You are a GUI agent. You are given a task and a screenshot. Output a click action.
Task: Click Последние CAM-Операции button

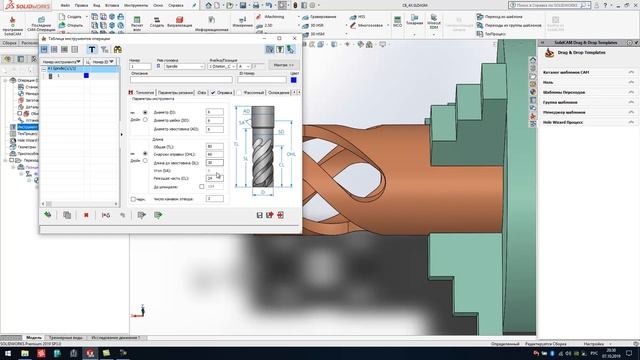41,24
